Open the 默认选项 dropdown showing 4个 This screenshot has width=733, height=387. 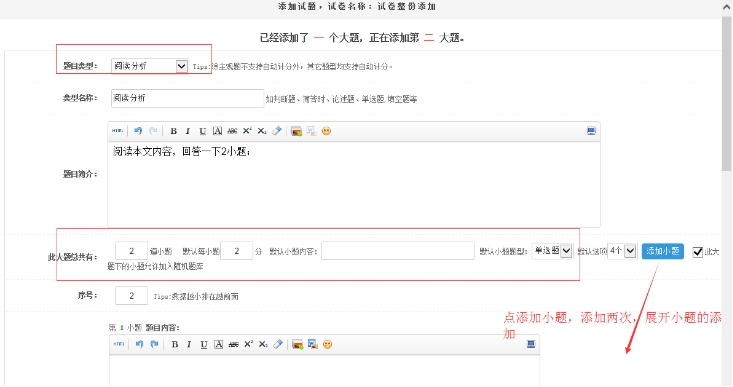tap(622, 251)
